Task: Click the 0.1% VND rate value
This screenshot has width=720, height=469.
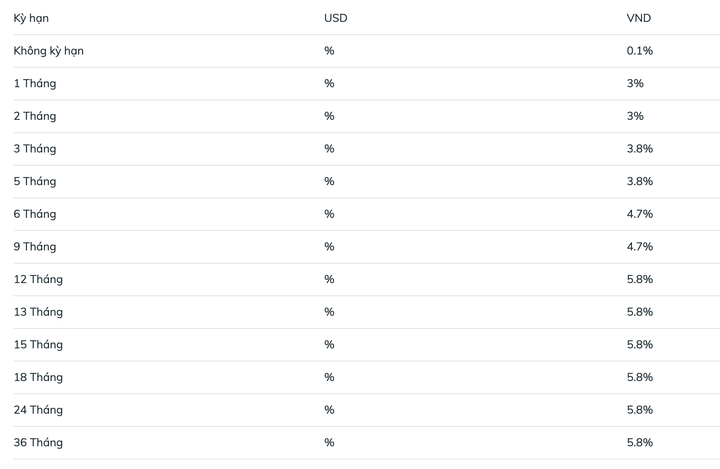Action: click(x=640, y=51)
